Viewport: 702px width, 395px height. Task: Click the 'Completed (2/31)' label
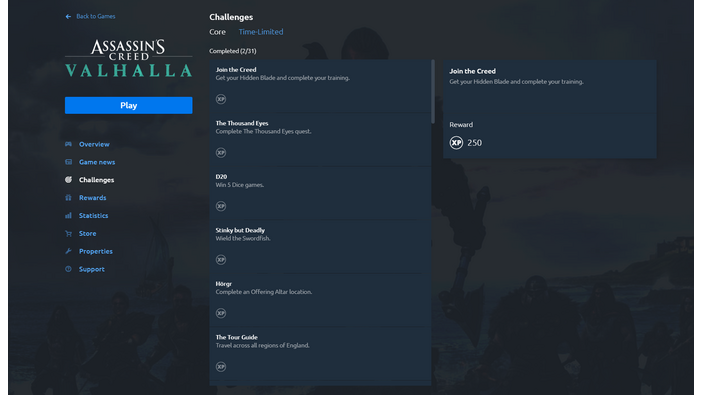point(232,51)
